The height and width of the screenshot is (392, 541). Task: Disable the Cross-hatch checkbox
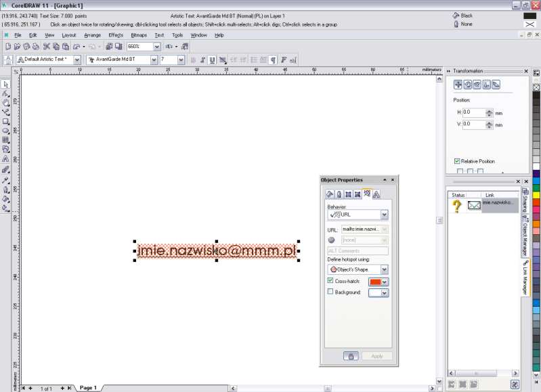click(x=330, y=281)
